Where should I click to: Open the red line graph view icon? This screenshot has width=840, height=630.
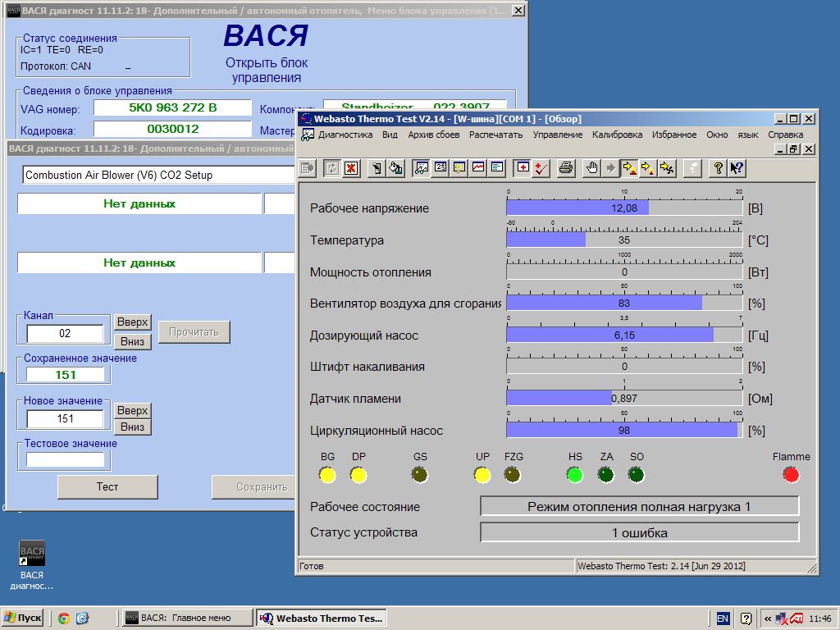478,168
